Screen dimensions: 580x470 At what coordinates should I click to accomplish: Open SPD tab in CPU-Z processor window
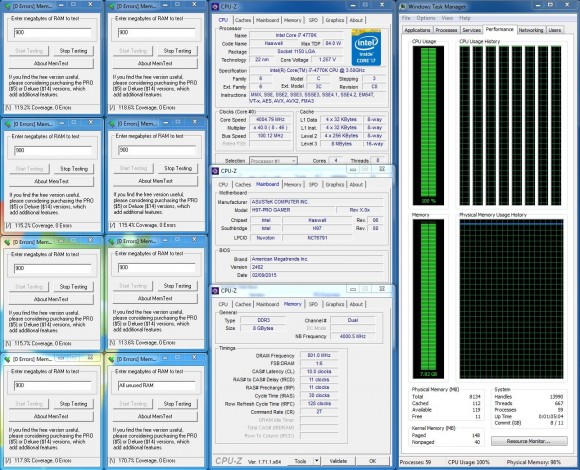[313, 20]
